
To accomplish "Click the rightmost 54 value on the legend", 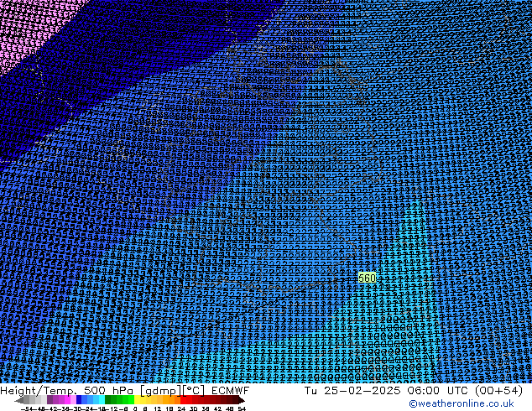I will [x=242, y=409].
